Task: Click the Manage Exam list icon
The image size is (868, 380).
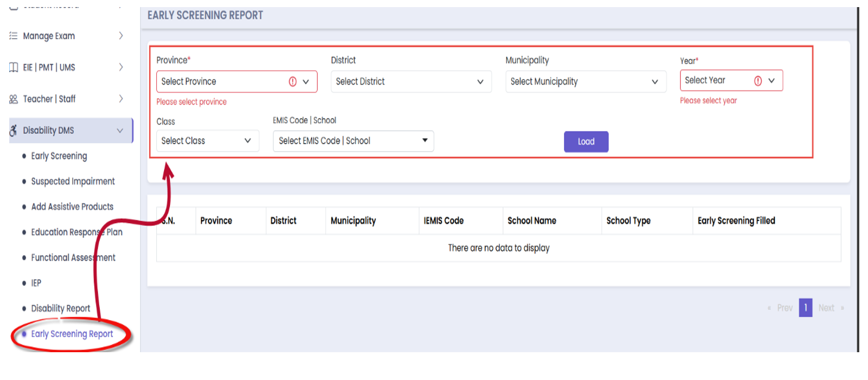Action: (14, 36)
